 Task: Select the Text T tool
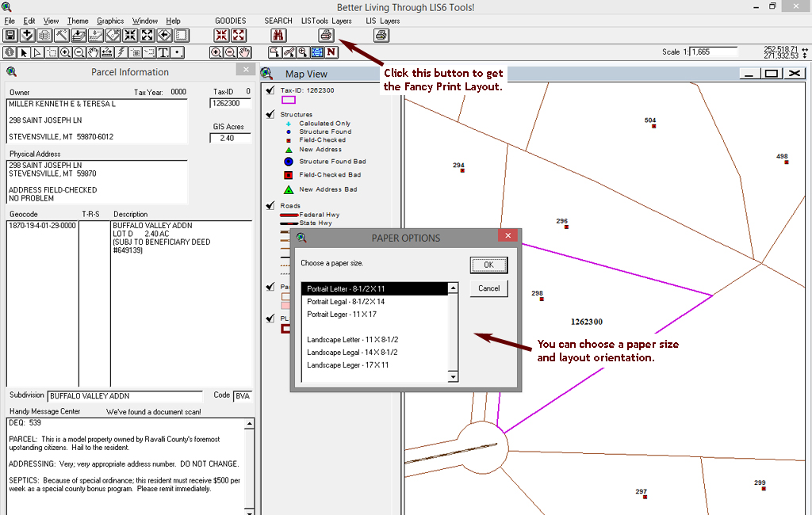[x=163, y=52]
